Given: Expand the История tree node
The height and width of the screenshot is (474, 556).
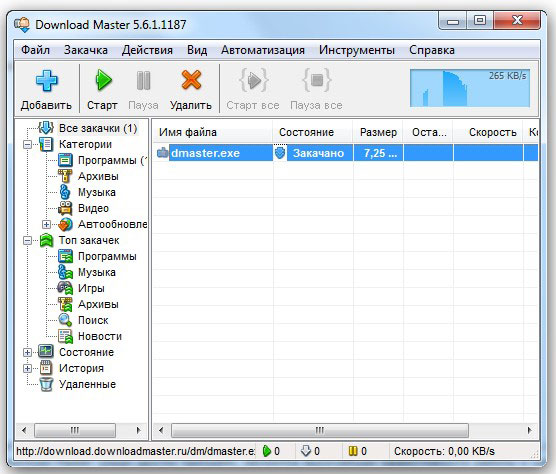Looking at the screenshot, I should point(27,368).
